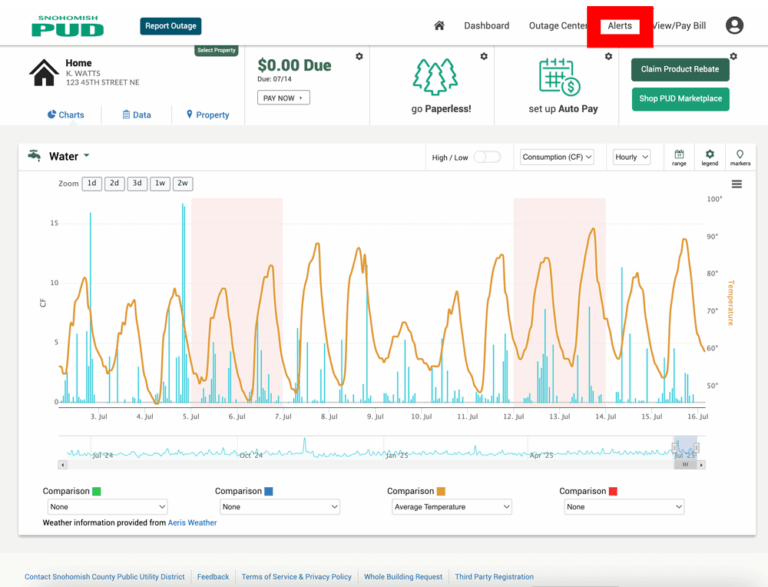The height and width of the screenshot is (587, 768).
Task: Select the 1d zoom option
Action: click(x=91, y=184)
